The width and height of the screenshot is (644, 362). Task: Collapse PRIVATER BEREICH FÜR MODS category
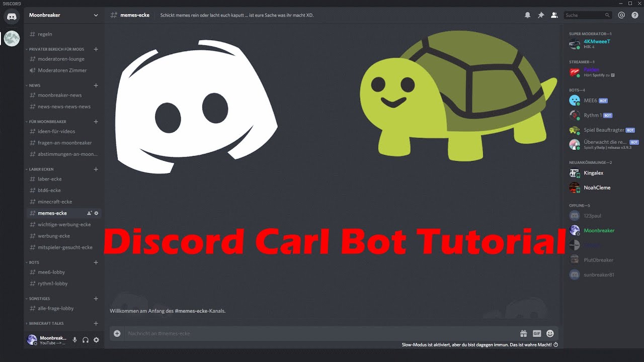pos(56,49)
